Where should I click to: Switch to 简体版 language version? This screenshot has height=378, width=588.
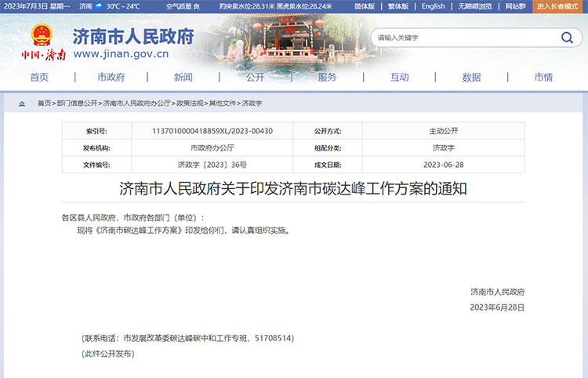coord(365,6)
